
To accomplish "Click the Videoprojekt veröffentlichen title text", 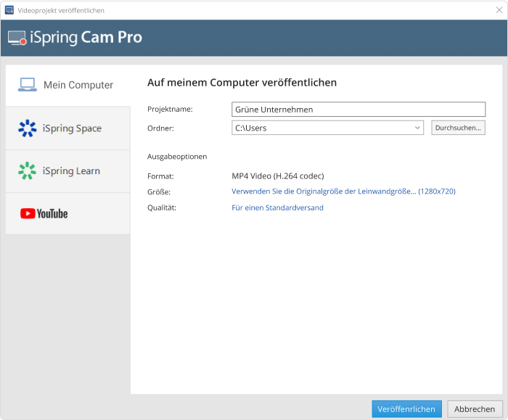I will pyautogui.click(x=61, y=10).
